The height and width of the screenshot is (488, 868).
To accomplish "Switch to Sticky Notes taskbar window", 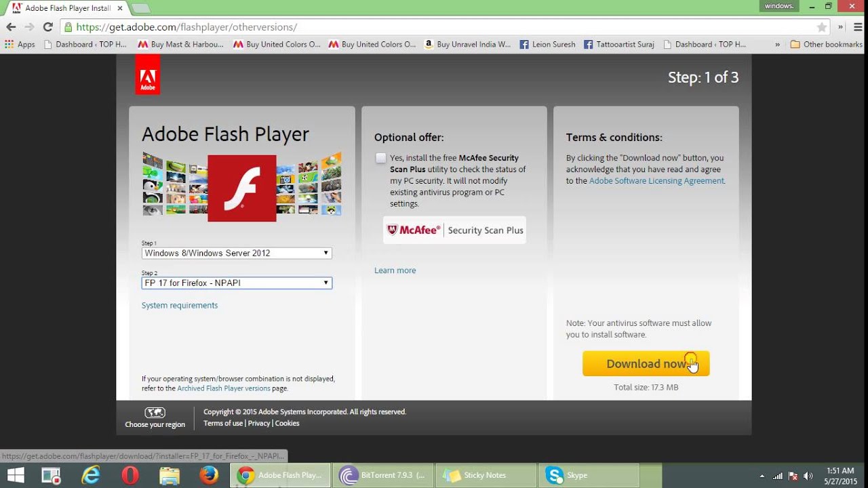I will click(x=486, y=475).
